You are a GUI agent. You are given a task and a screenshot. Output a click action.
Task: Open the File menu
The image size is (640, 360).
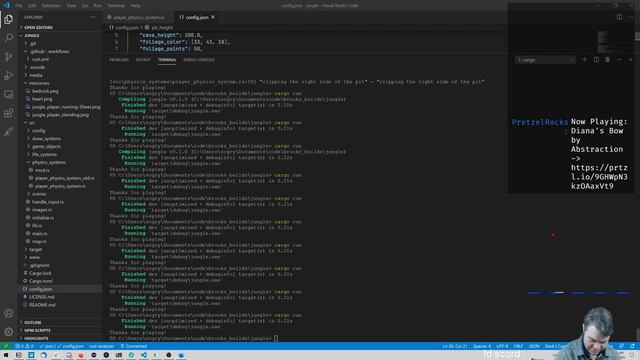19,6
